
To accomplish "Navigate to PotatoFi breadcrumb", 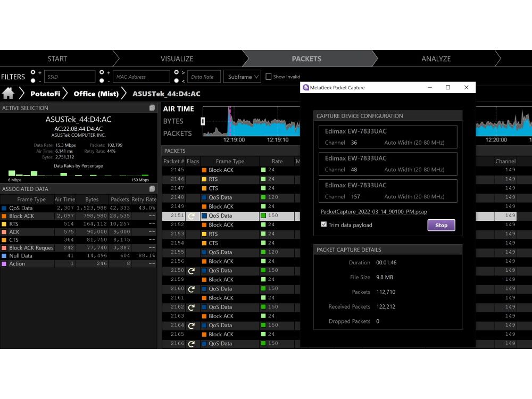I will tap(45, 94).
